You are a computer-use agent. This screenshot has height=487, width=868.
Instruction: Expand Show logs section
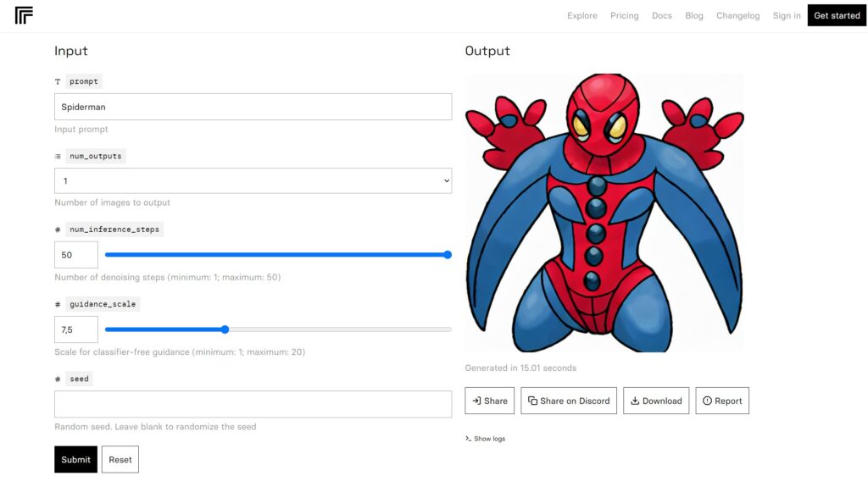485,439
